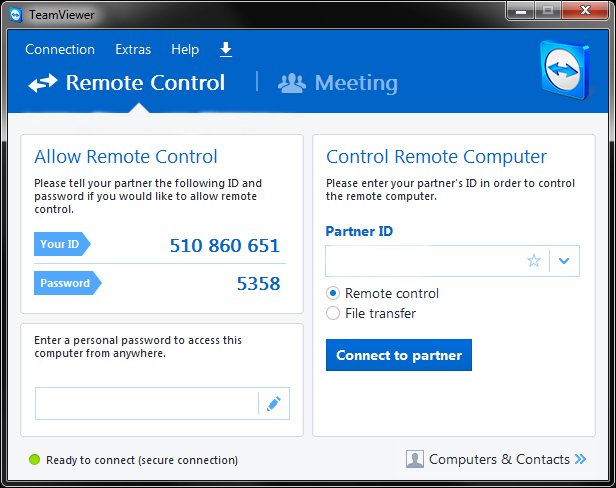Click the contact avatar icon beside Computers & Contacts
The image size is (616, 488).
point(414,459)
